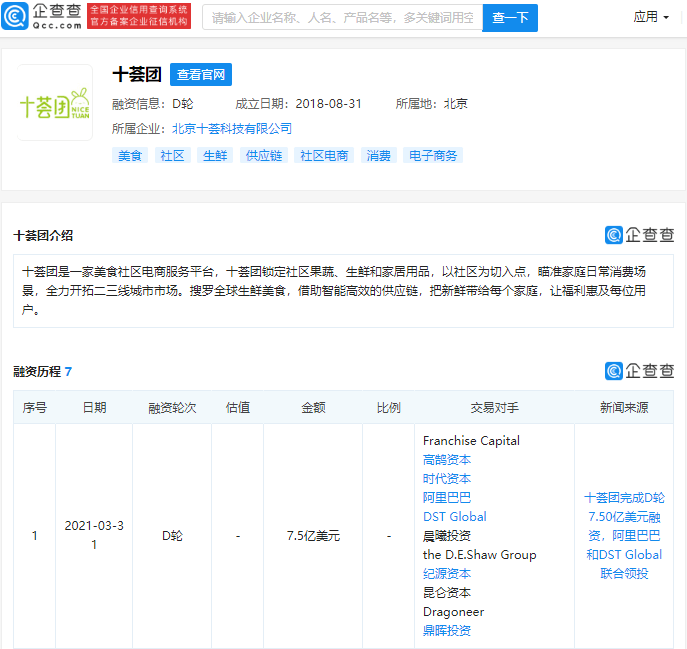The image size is (687, 649).
Task: Click the Qcc.com logo in the header
Action: click(x=42, y=17)
